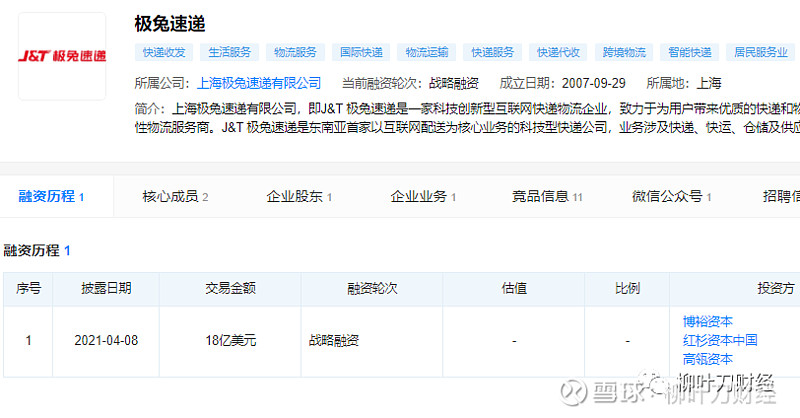The width and height of the screenshot is (800, 418).
Task: Switch to the 竞品信息 tab
Action: point(547,196)
